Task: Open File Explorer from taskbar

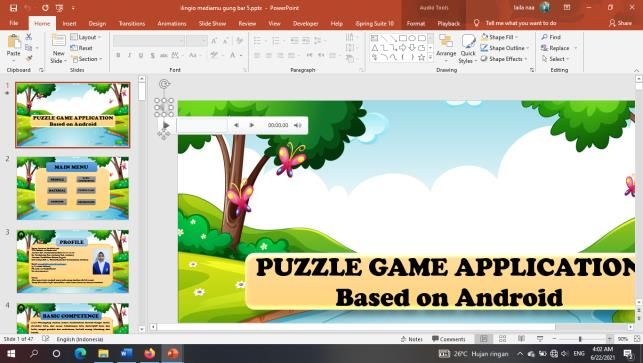Action: (103, 353)
